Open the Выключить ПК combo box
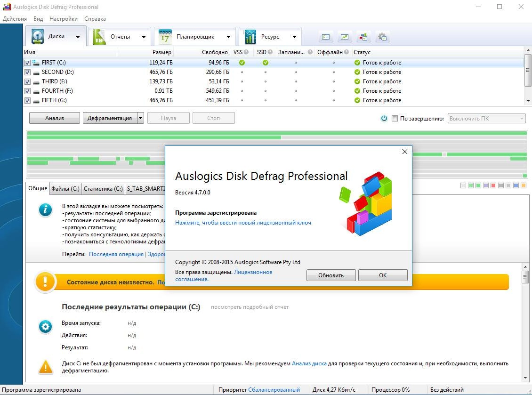532x395 pixels. (x=486, y=119)
